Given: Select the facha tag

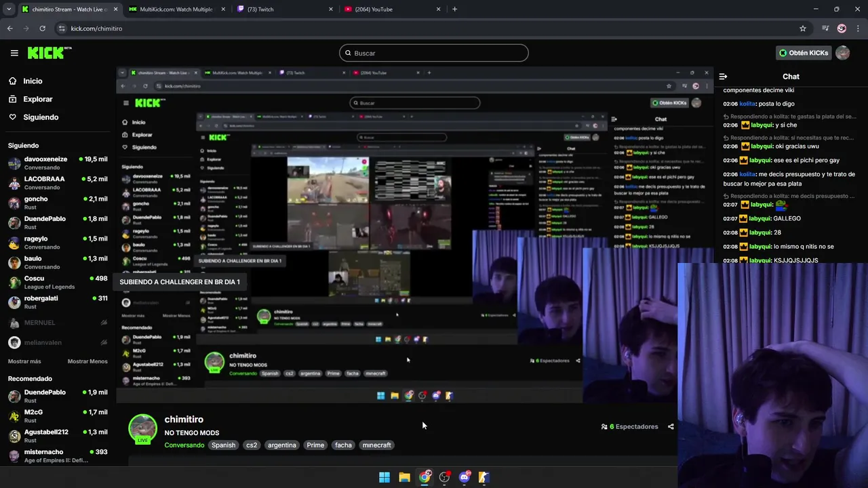Looking at the screenshot, I should tap(344, 445).
